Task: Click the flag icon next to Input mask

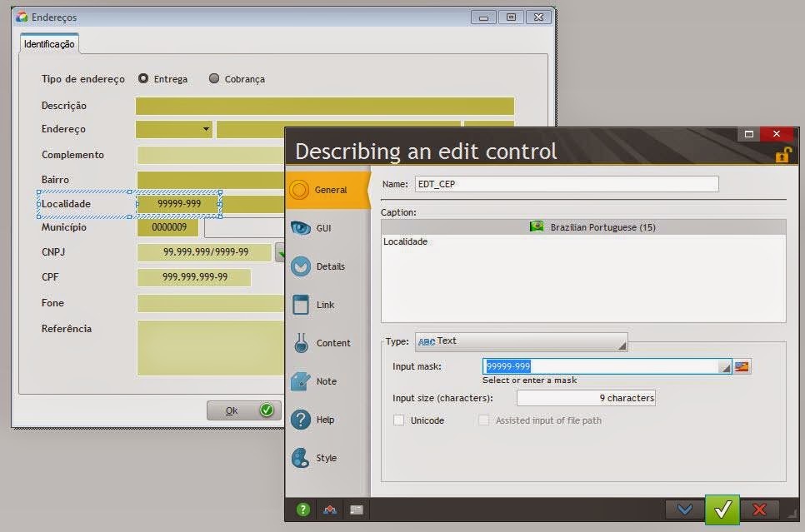Action: click(742, 366)
